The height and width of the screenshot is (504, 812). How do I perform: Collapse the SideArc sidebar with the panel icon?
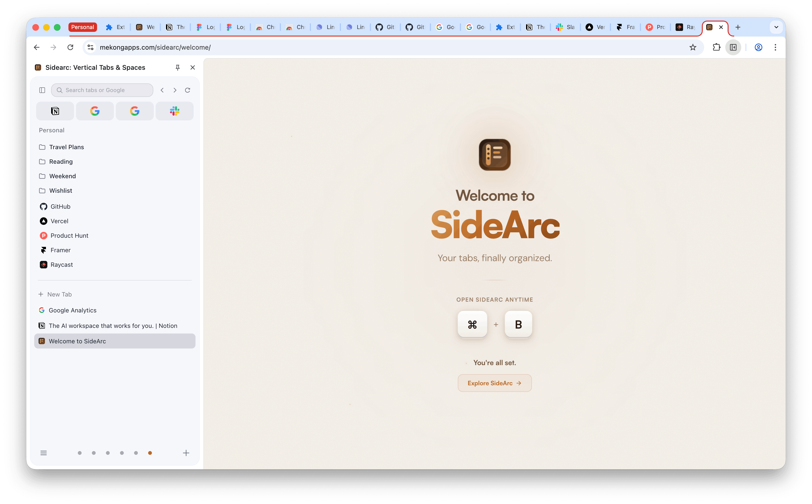pos(42,90)
